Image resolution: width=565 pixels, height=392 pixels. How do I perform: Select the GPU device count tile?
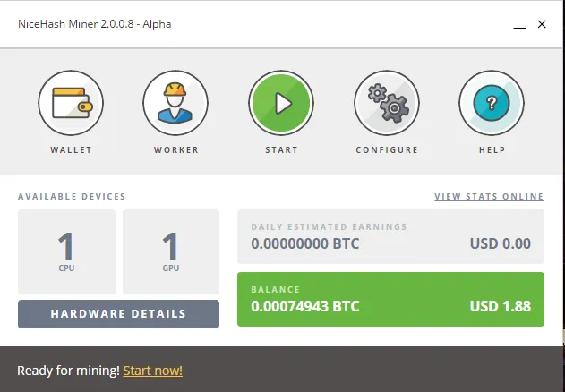click(x=171, y=251)
